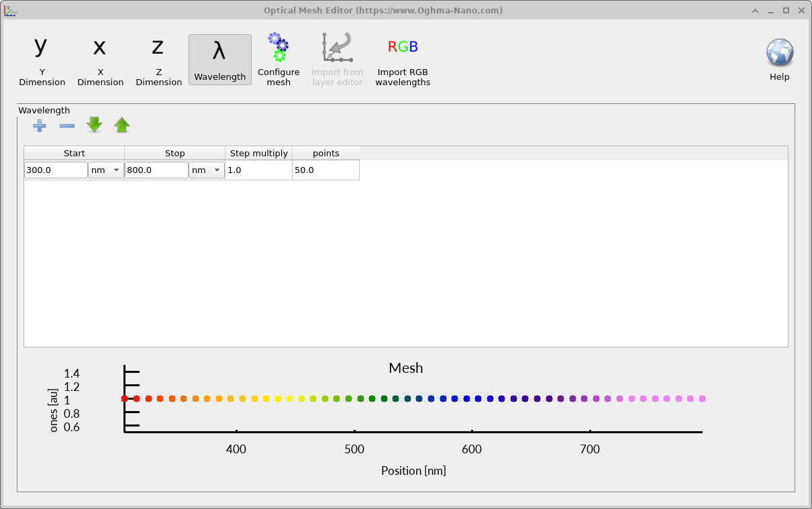Image resolution: width=812 pixels, height=509 pixels.
Task: Move the mesh segment down
Action: 94,125
